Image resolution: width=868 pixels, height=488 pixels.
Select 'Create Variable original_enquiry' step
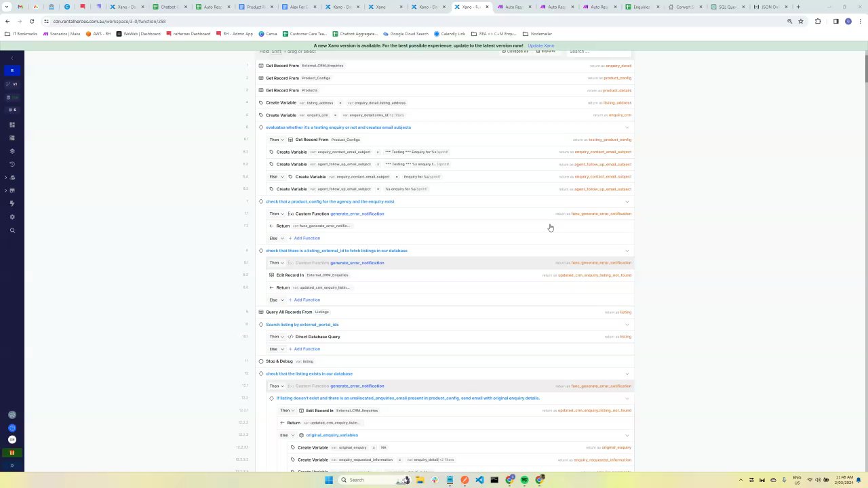click(x=460, y=447)
